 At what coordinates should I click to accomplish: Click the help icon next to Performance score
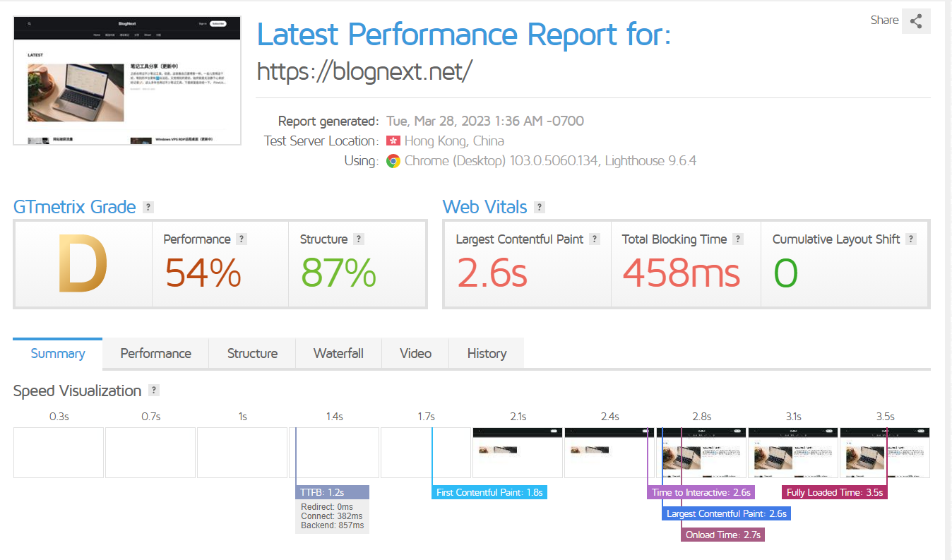(x=242, y=239)
